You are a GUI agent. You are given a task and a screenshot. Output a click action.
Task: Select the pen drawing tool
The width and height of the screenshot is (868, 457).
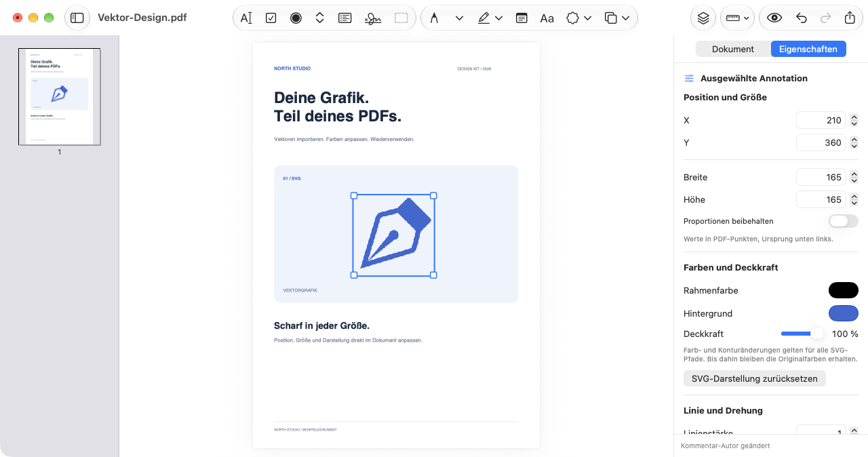434,18
